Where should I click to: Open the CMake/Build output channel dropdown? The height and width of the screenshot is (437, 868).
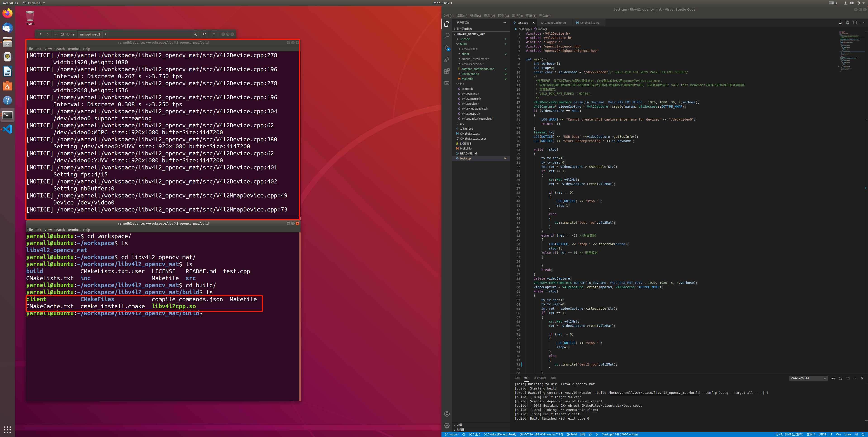click(808, 378)
